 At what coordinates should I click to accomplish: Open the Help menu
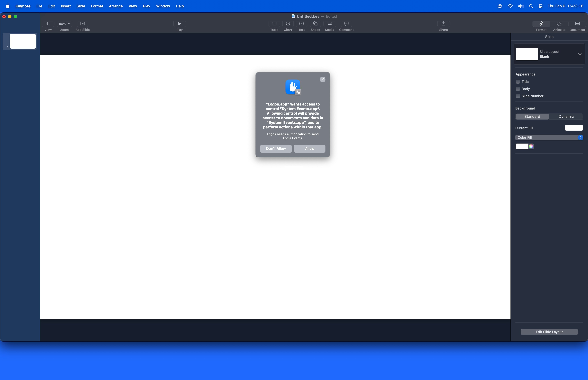point(180,6)
